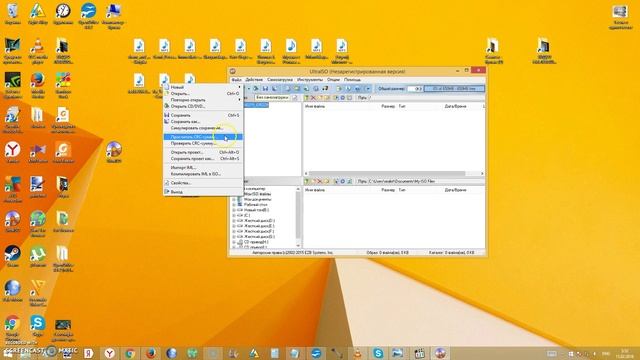Image resolution: width=640 pixels, height=360 pixels.
Task: Open the VLC media player desktop shortcut
Action: point(38,51)
